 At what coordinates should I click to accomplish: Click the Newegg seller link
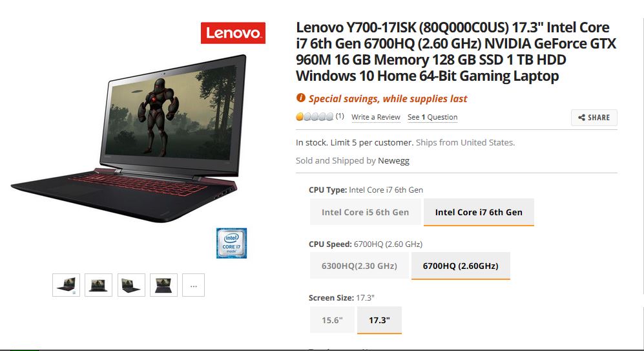pyautogui.click(x=393, y=161)
